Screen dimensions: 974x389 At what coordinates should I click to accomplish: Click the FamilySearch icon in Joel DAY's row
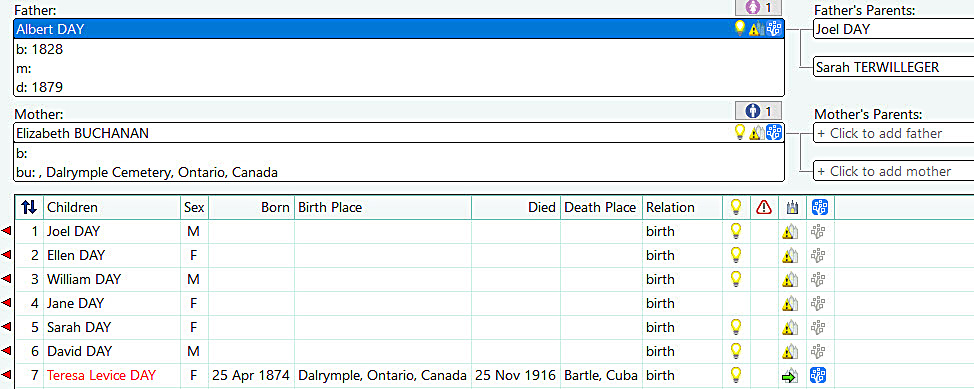point(817,232)
